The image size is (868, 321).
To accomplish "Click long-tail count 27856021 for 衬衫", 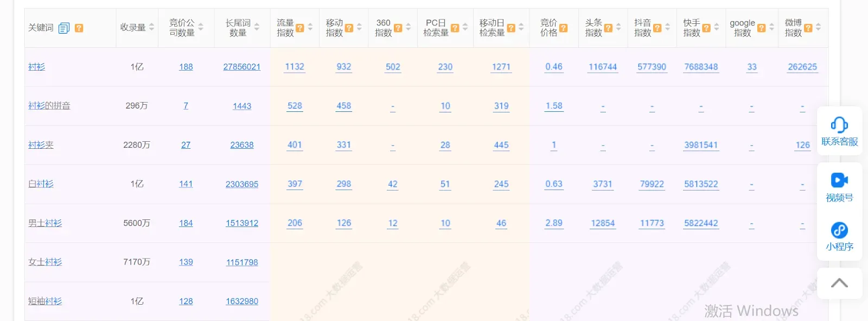I will pos(241,67).
